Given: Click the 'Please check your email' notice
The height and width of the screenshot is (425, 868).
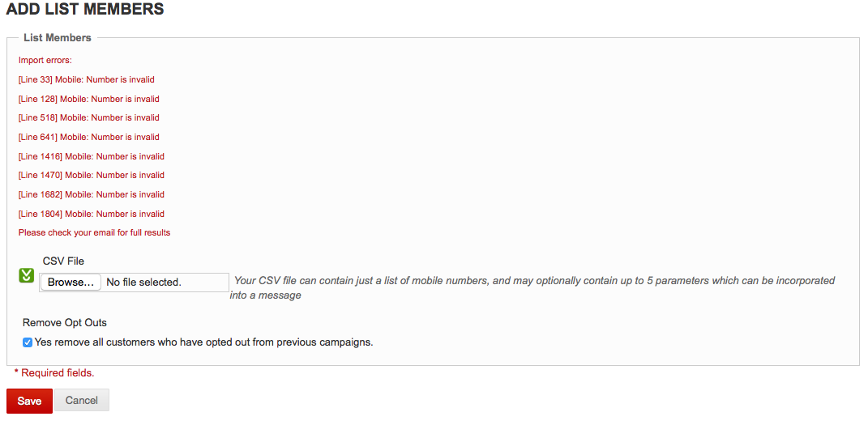Looking at the screenshot, I should pos(94,233).
